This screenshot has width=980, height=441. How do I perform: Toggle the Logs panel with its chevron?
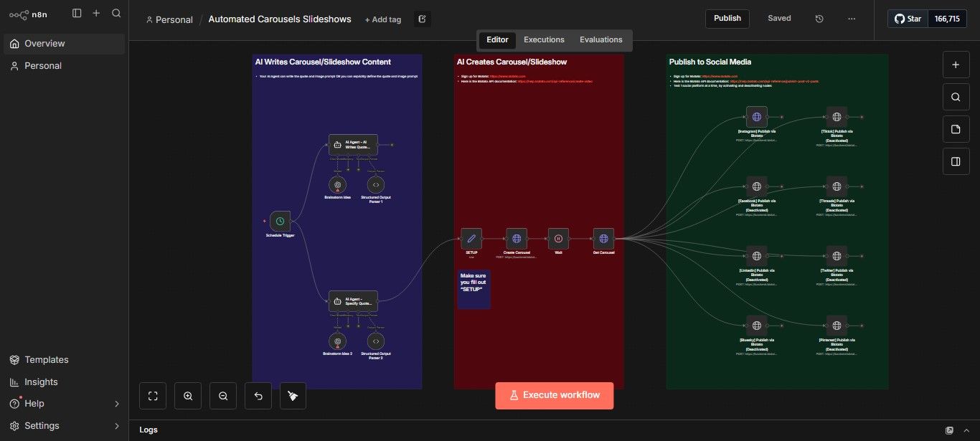966,430
